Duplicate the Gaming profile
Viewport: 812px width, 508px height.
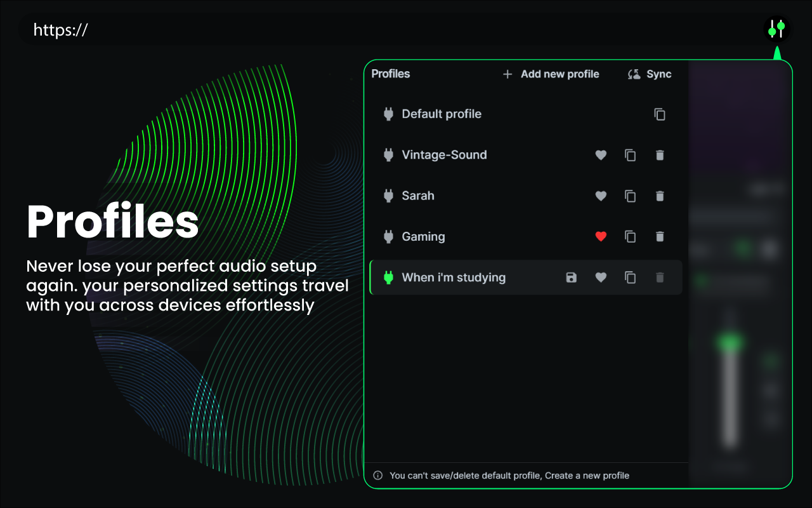[x=630, y=236]
